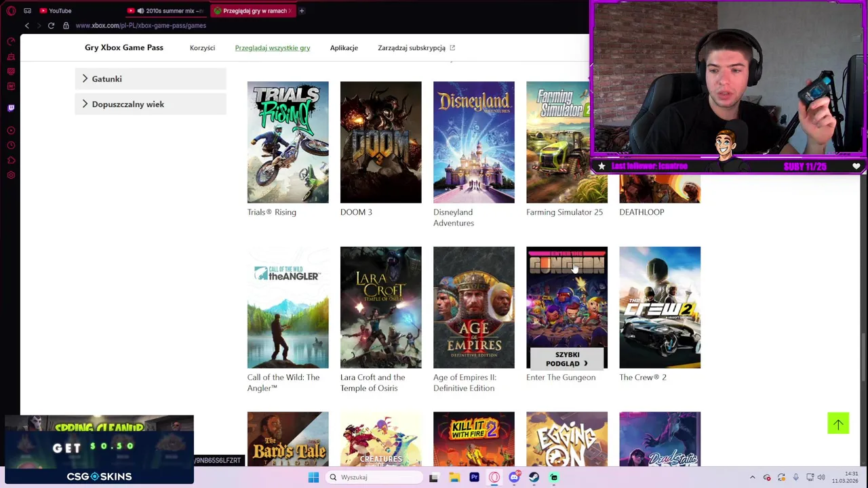Open the Windows Start menu

[313, 477]
